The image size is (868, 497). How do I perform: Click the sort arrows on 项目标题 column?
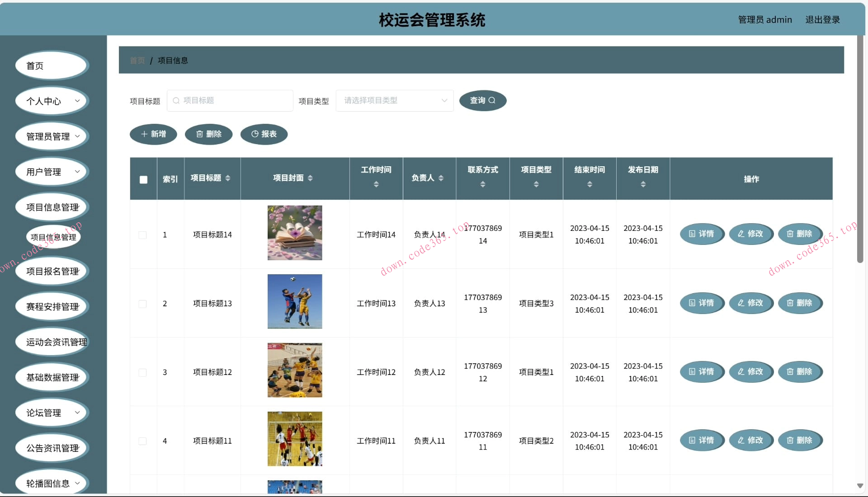(229, 178)
